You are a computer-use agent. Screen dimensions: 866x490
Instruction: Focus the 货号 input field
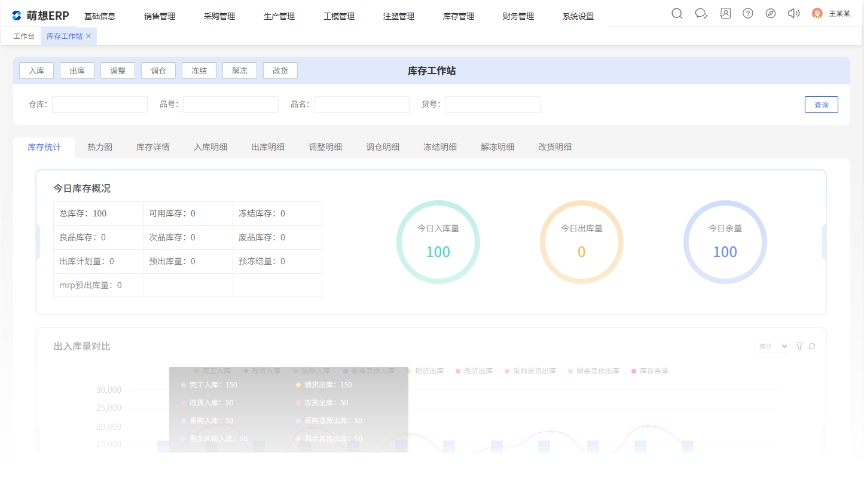tap(493, 104)
